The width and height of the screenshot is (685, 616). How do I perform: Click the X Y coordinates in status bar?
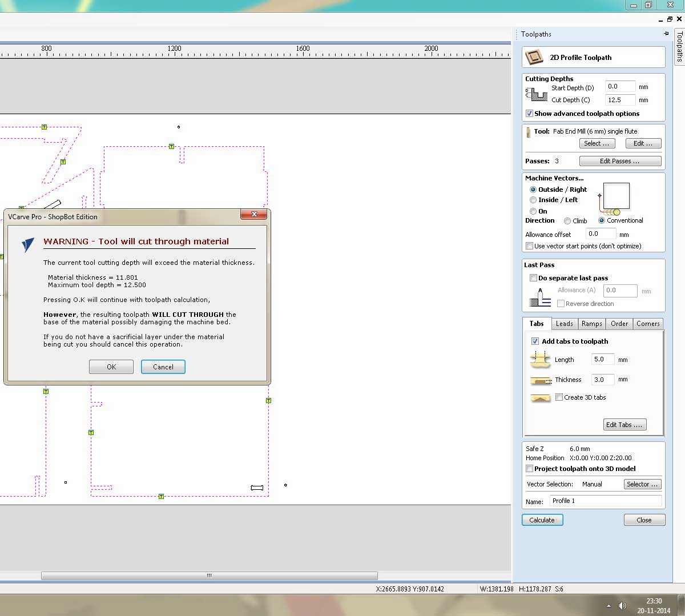410,589
